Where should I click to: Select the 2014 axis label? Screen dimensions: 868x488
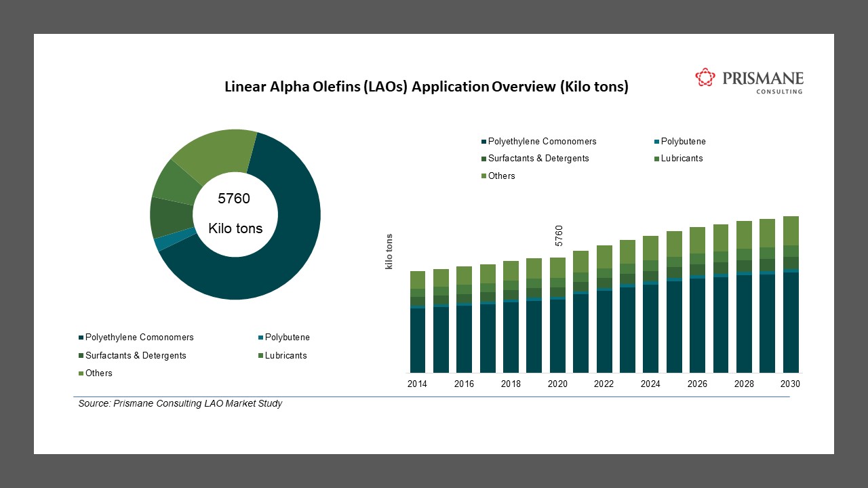(417, 384)
